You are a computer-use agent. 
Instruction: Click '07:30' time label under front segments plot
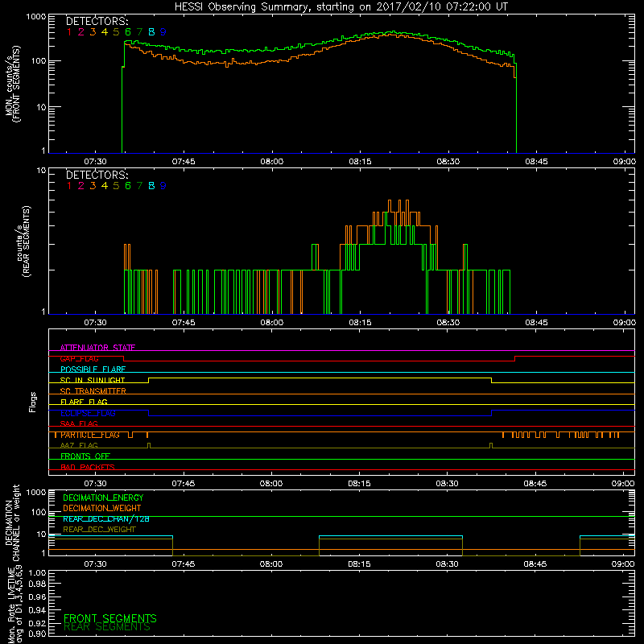click(95, 162)
